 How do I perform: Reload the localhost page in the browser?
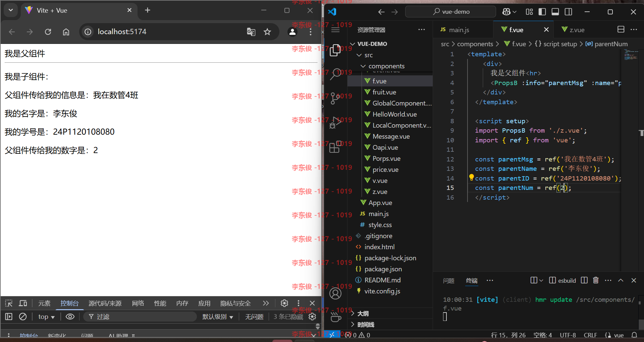pos(48,32)
